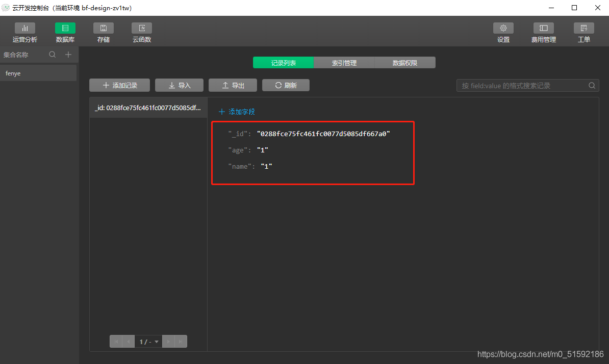
Task: Maximize the 云开发控制台 window
Action: point(574,8)
